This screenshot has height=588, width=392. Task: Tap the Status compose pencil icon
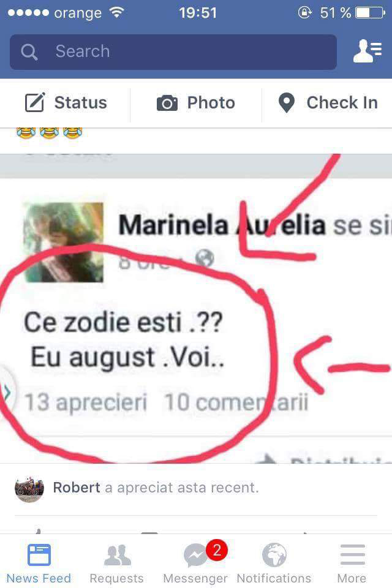click(35, 102)
